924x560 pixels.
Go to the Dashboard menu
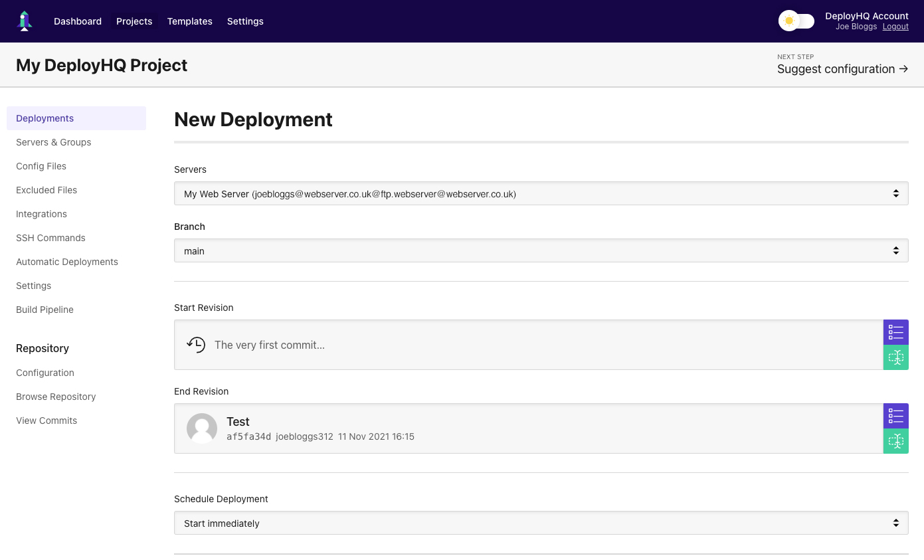[x=78, y=21]
